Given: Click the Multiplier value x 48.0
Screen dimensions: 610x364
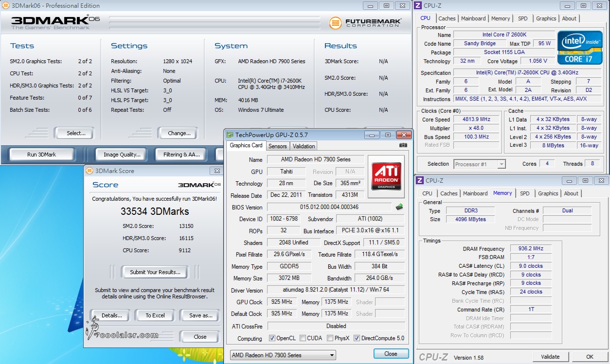Looking at the screenshot, I should pyautogui.click(x=477, y=128).
